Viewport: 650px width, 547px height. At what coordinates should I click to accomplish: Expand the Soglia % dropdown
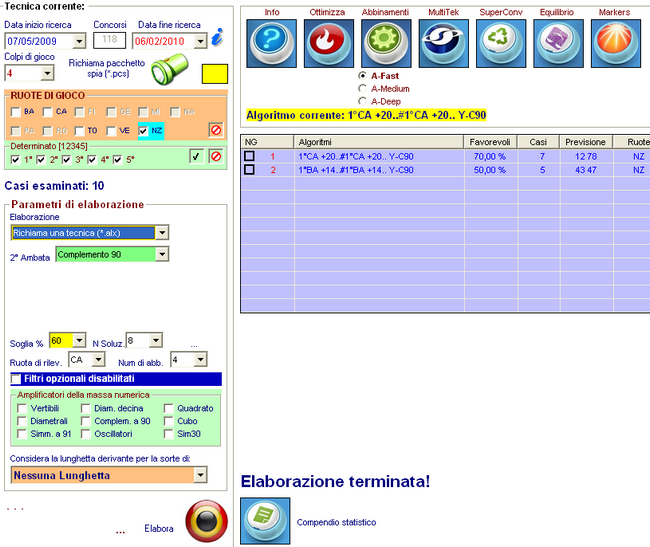click(x=79, y=340)
